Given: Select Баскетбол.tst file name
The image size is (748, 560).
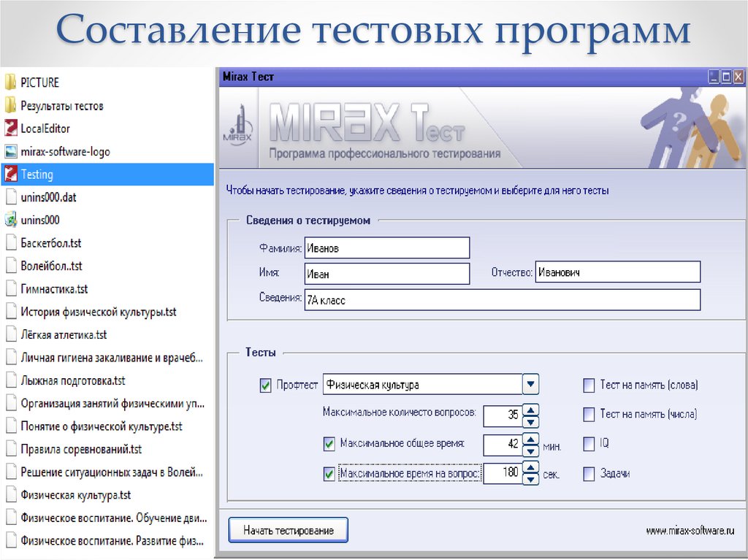Looking at the screenshot, I should click(51, 243).
